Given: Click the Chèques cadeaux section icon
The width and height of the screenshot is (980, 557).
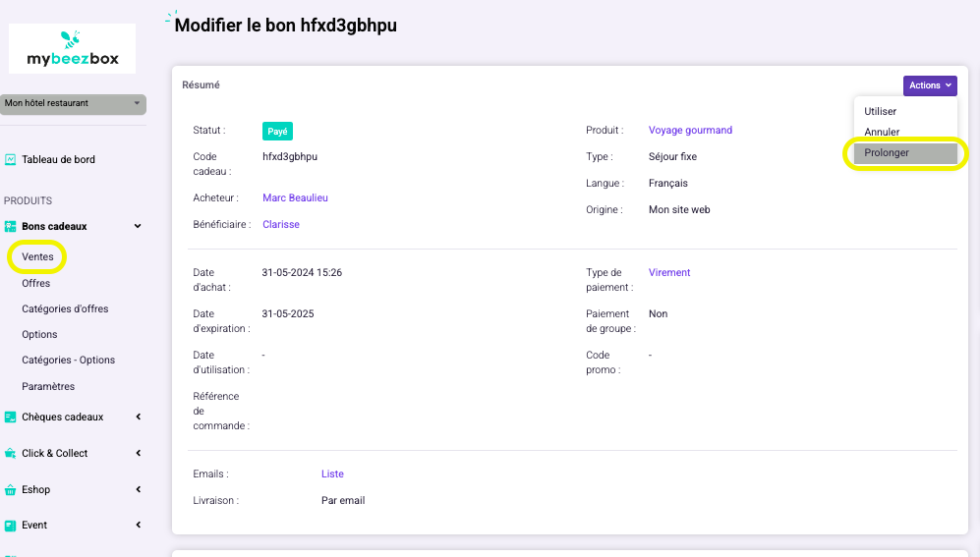Looking at the screenshot, I should click(10, 417).
